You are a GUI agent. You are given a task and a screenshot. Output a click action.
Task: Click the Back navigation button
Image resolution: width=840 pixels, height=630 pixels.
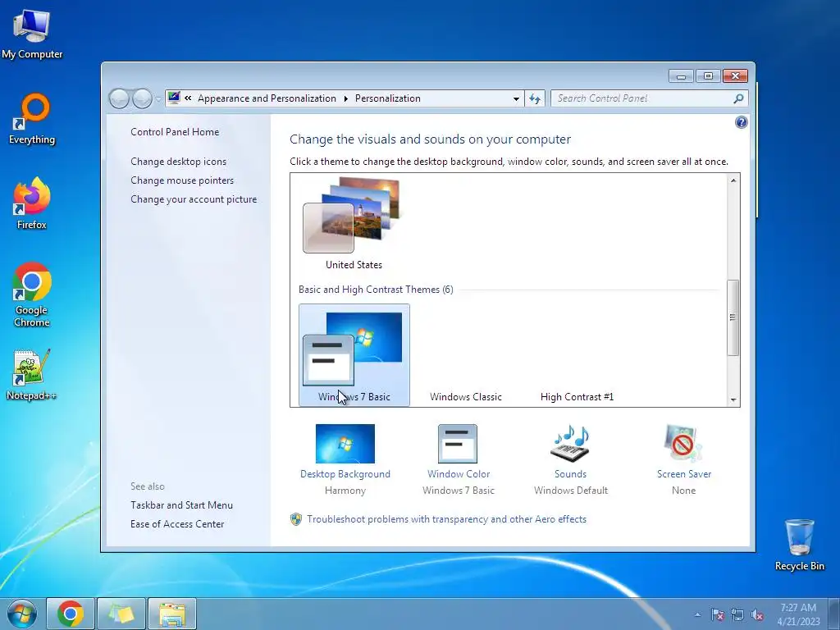[x=119, y=98]
